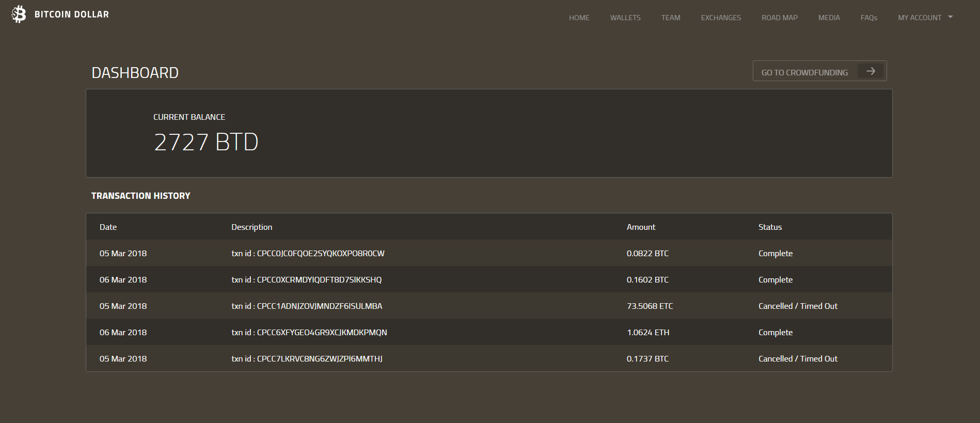Navigate to Exchanges

tap(721, 18)
